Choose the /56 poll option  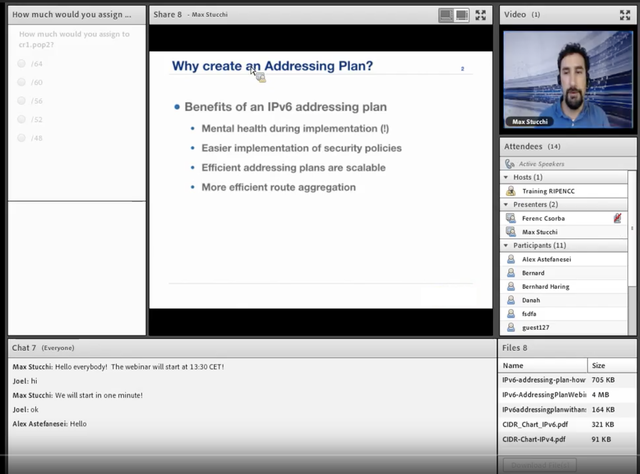coord(22,100)
